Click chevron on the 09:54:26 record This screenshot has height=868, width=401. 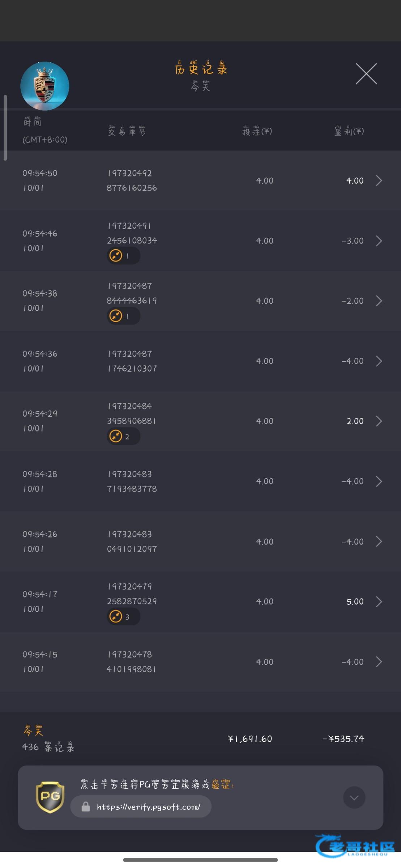click(x=379, y=541)
